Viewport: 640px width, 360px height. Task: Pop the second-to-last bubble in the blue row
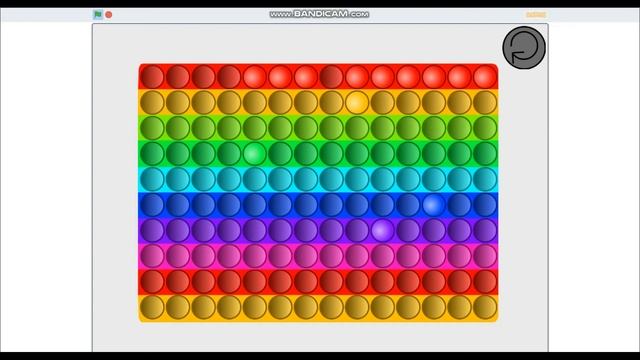click(x=459, y=204)
